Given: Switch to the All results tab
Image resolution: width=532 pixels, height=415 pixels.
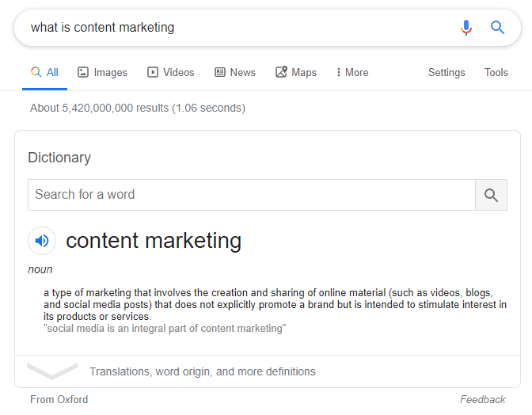Looking at the screenshot, I should tap(45, 72).
